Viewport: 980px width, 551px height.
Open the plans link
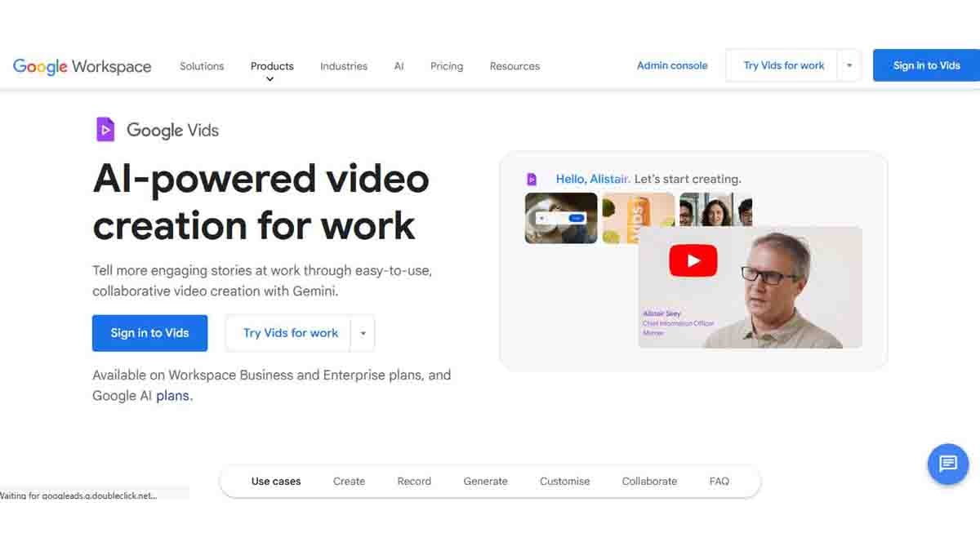pos(173,395)
